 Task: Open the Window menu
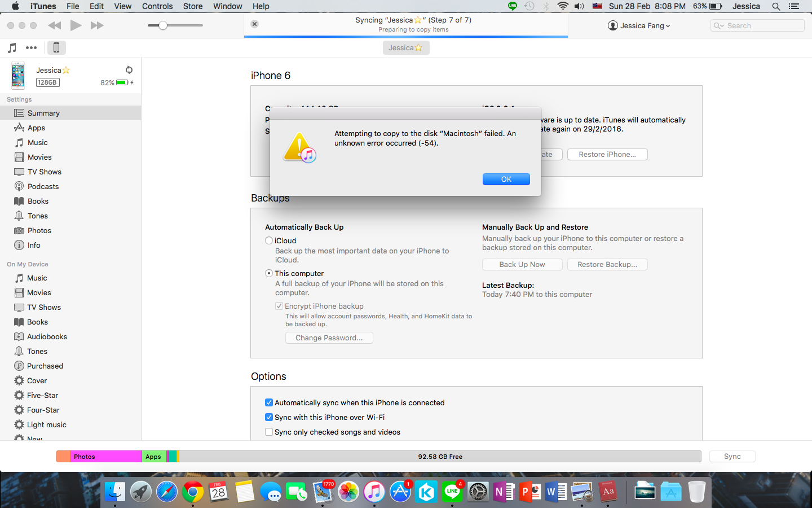(228, 6)
